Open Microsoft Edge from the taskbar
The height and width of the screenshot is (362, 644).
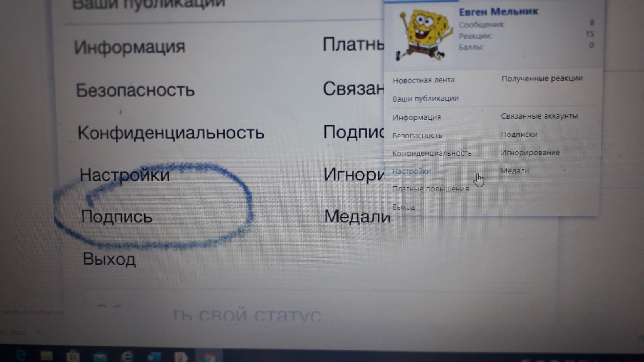(x=20, y=355)
